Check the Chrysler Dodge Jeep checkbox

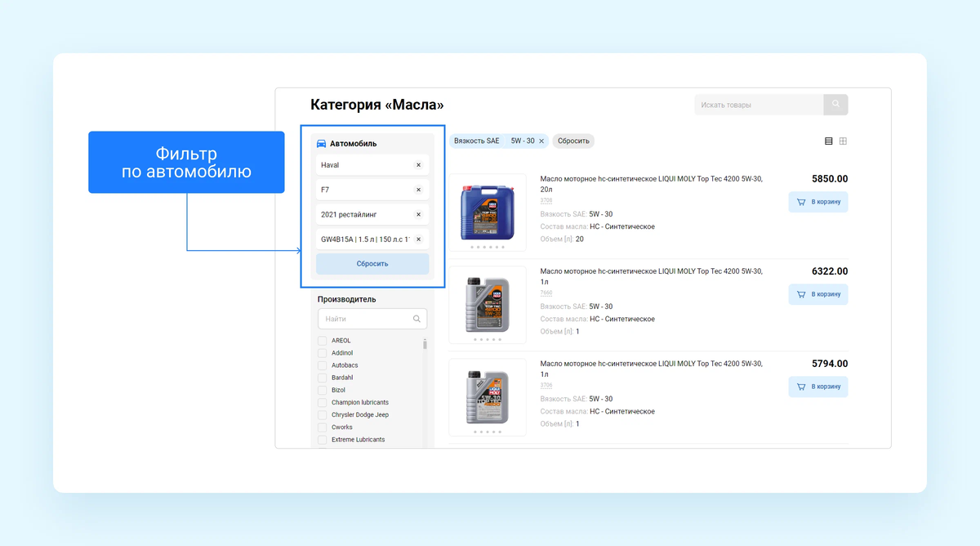322,415
